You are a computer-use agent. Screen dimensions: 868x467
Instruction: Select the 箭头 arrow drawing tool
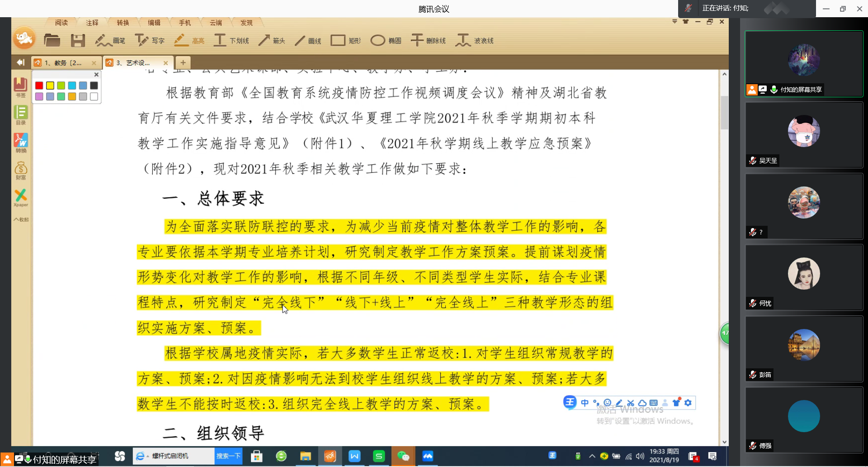[272, 41]
